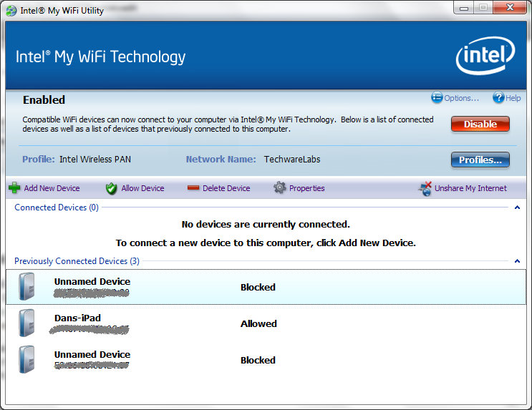The width and height of the screenshot is (532, 410).
Task: Select the first Unnamed Device name
Action: click(x=92, y=281)
